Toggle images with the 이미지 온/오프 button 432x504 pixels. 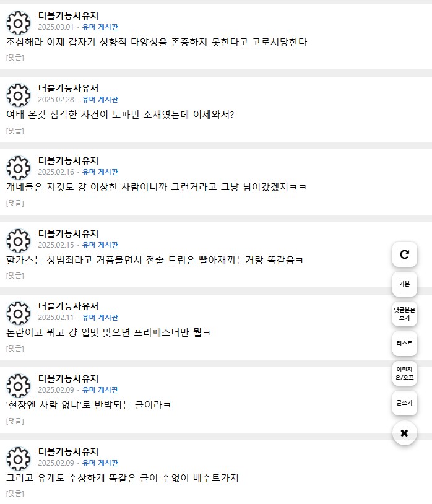coord(404,373)
